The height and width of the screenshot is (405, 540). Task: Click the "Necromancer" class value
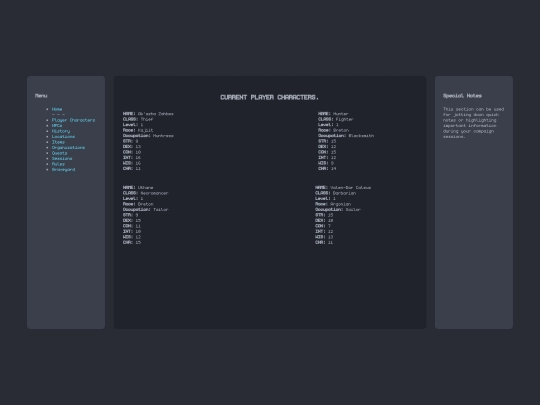(154, 193)
